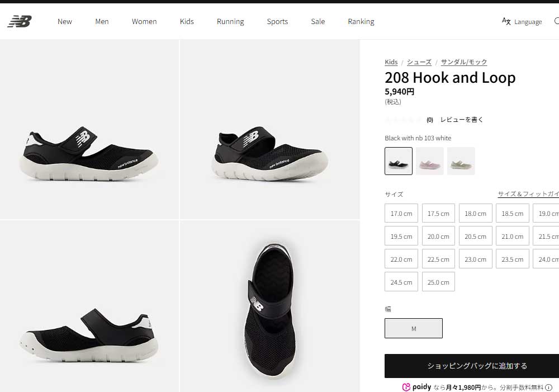Screen dimensions: 559x392
Task: Choose size 25.0 cm
Action: tap(438, 282)
